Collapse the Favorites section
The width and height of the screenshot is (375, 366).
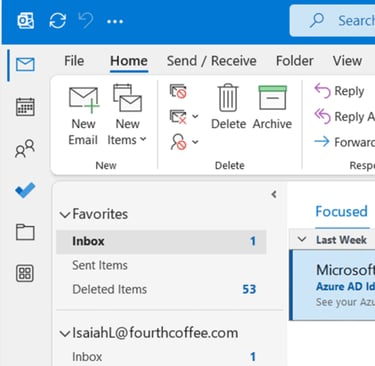(x=65, y=214)
